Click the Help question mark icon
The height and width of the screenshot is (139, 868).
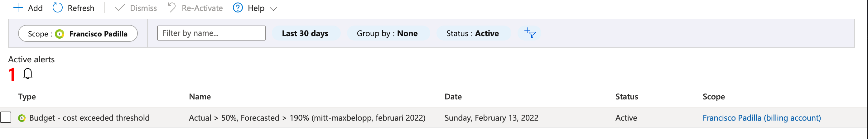pos(238,8)
